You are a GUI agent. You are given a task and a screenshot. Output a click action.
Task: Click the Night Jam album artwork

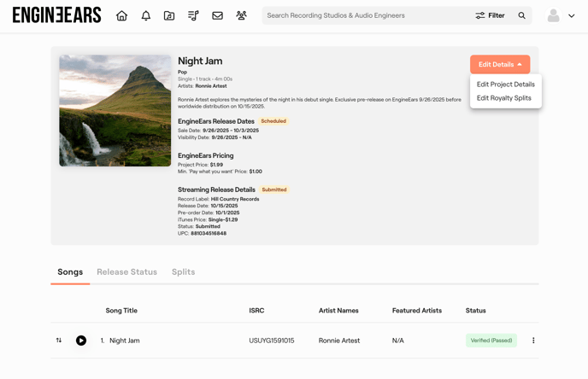[115, 111]
